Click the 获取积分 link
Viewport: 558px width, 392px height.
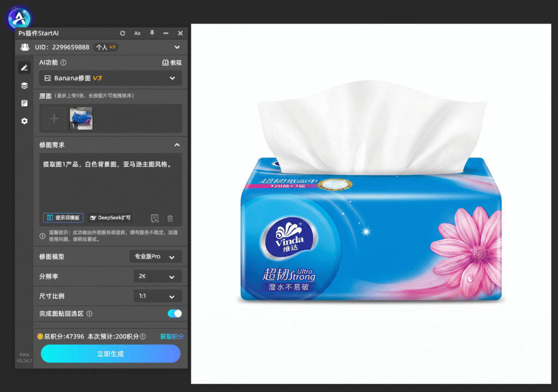click(172, 336)
